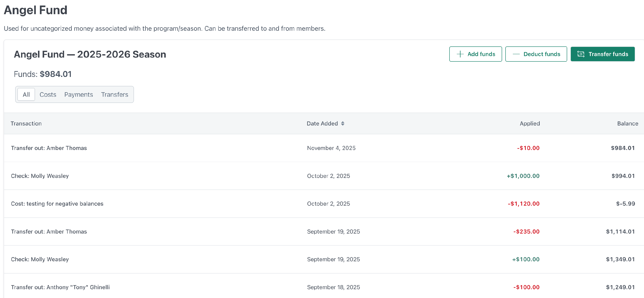Select the All filter tab

click(26, 94)
